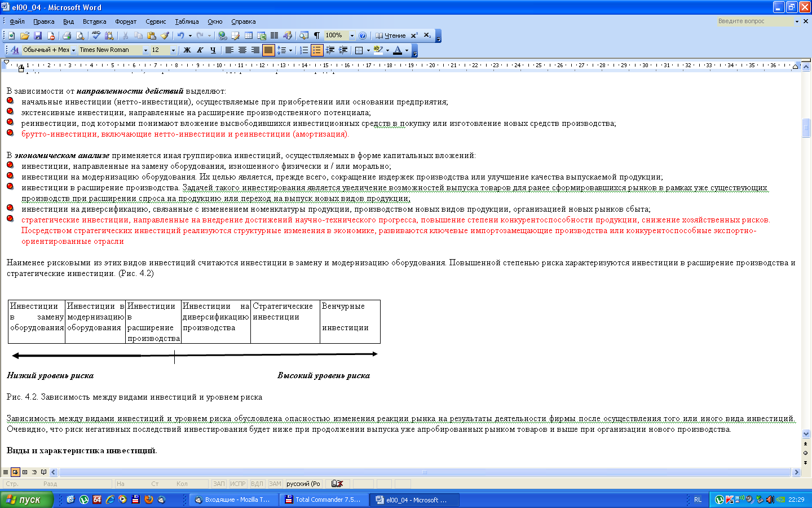Toggle bold formatting (Ж)
Viewport: 812px width, 508px height.
point(187,50)
